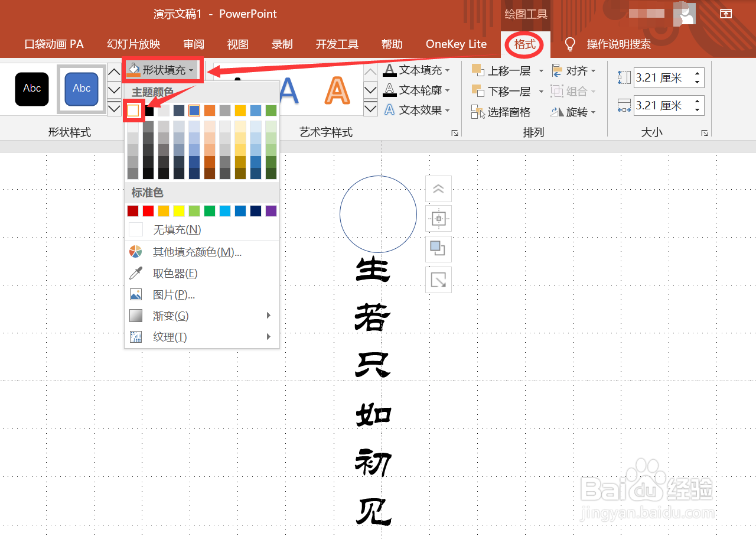Image resolution: width=756 pixels, height=539 pixels.
Task: Select standard red color swatch
Action: 148,211
